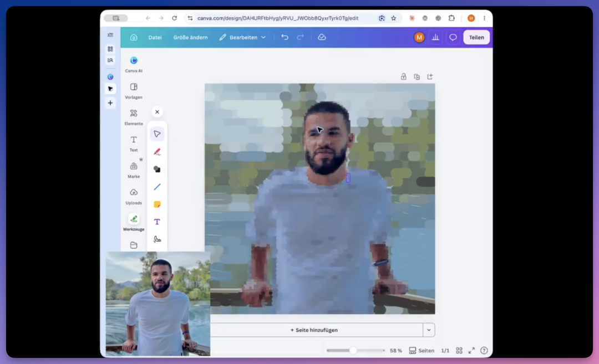Open browser profile avatar
This screenshot has height=364, width=599.
471,18
